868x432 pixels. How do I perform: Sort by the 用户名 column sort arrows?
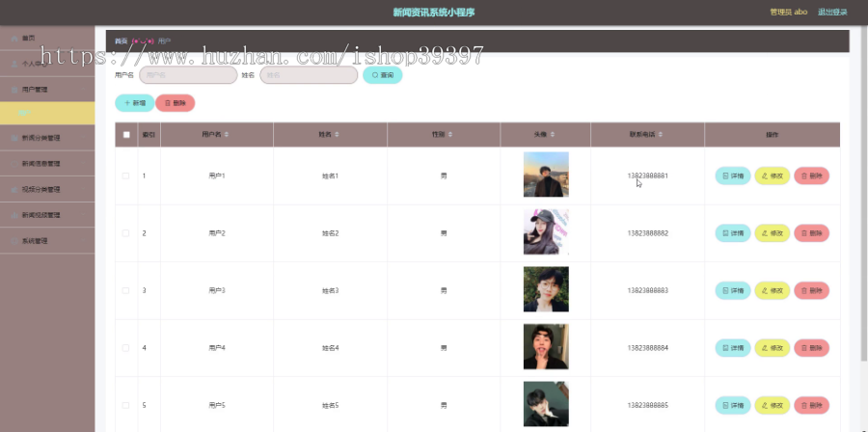click(x=226, y=134)
